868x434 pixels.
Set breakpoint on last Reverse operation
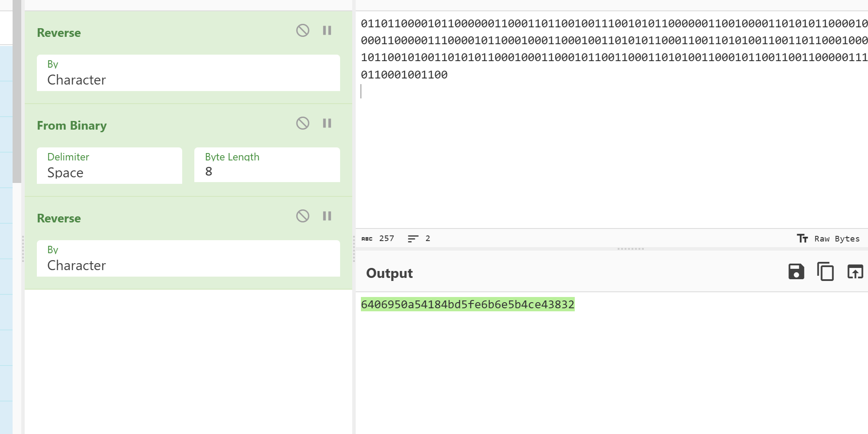(x=327, y=216)
